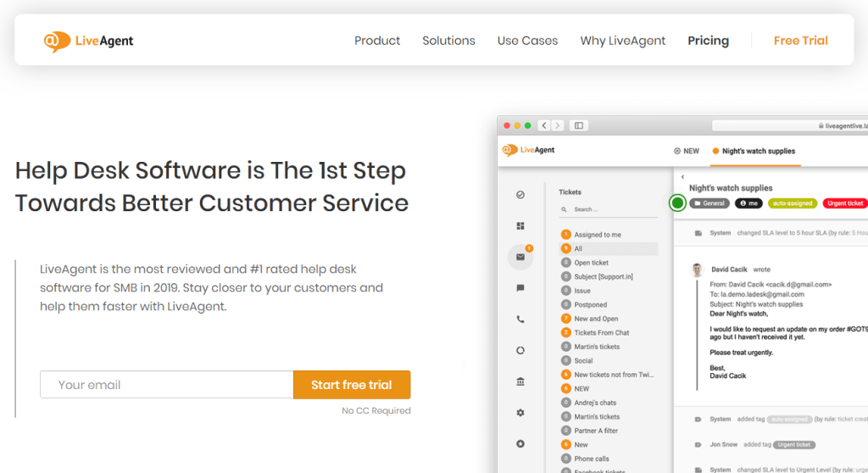This screenshot has width=868, height=473.
Task: Click the General department tag
Action: pyautogui.click(x=709, y=203)
